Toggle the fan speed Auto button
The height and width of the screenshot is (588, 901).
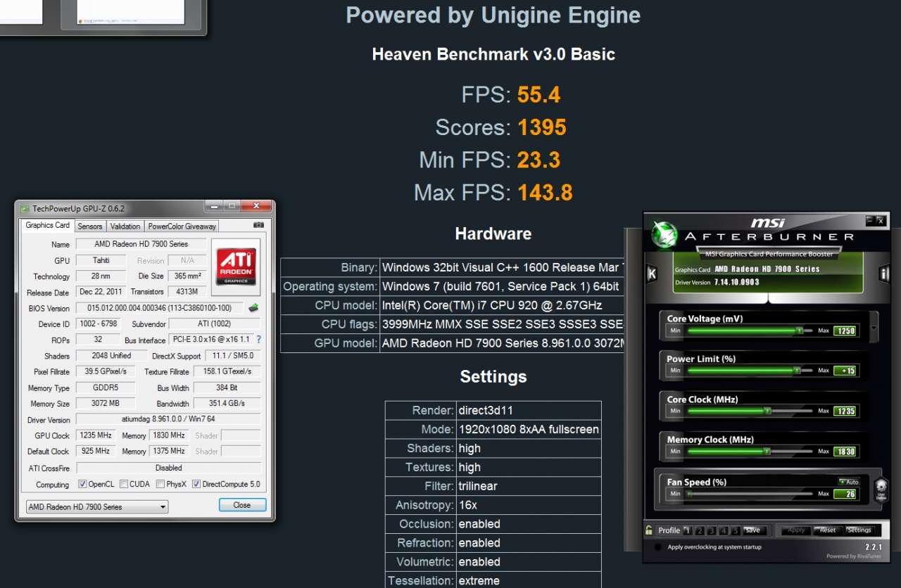point(849,482)
